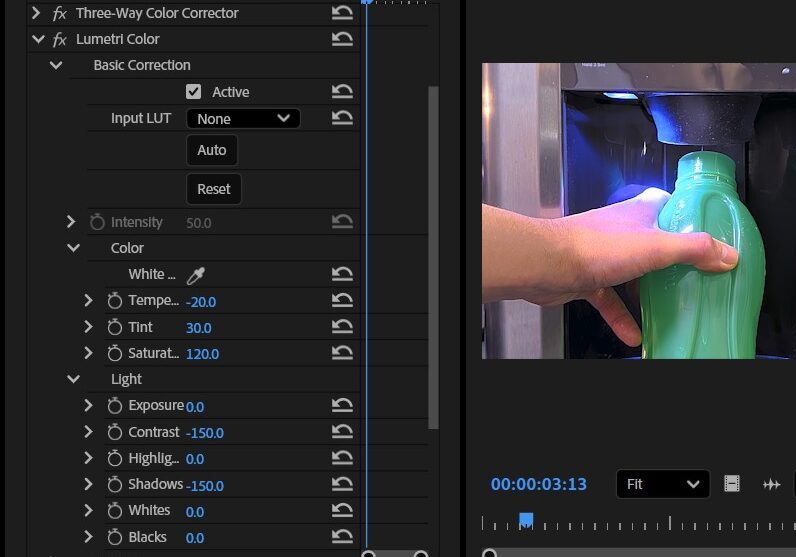796x557 pixels.
Task: Click the Select Playback Resolution film icon
Action: pos(732,484)
